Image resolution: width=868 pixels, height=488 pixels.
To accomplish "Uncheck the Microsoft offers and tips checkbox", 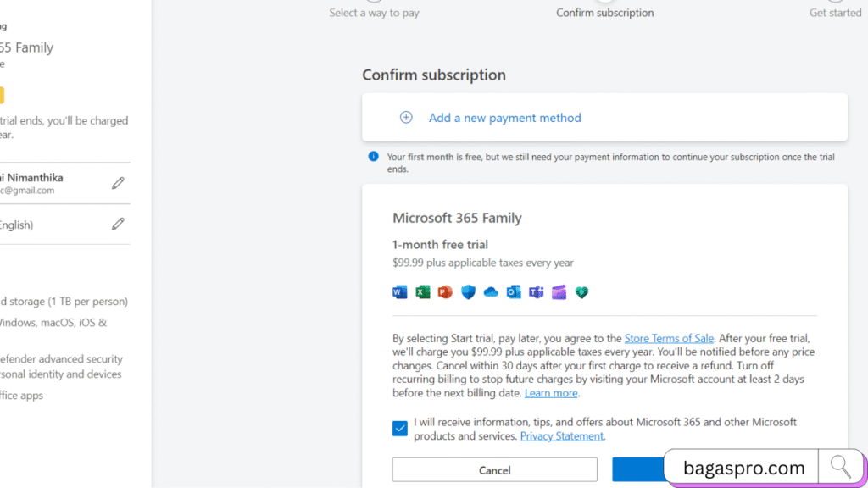I will 399,428.
